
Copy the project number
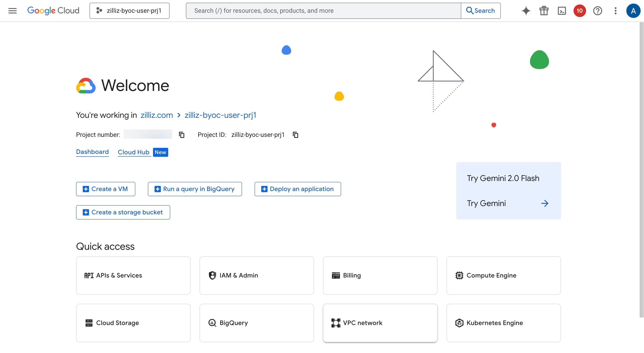182,135
